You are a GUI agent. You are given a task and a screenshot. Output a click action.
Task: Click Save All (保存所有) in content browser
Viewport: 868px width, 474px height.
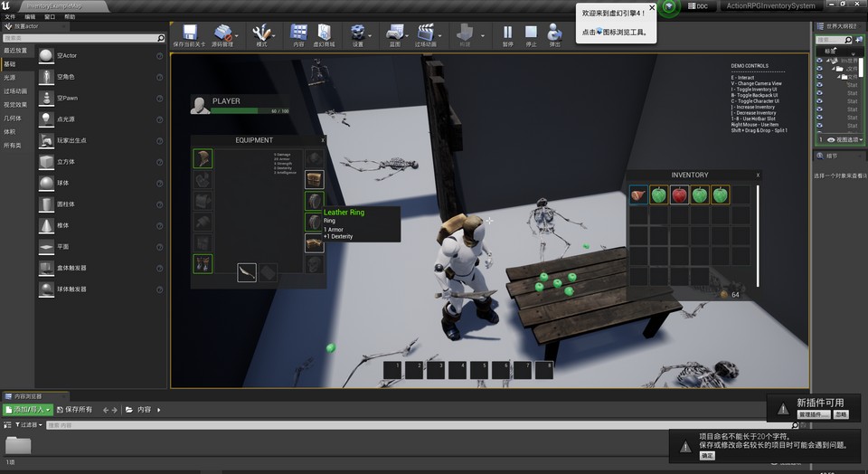point(73,410)
